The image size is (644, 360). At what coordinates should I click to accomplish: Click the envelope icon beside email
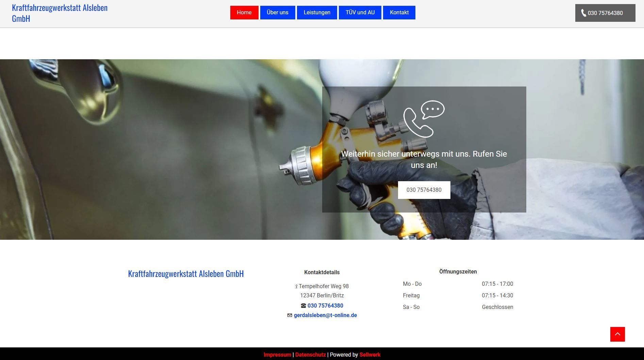point(290,315)
